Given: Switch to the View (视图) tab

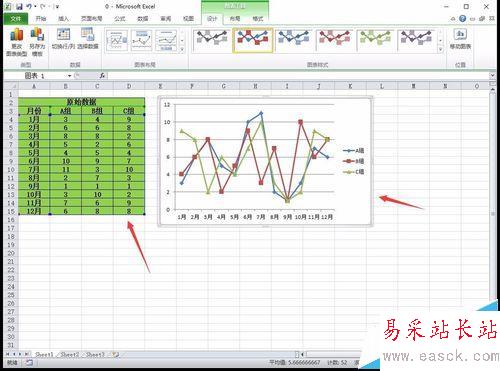Looking at the screenshot, I should (x=188, y=19).
